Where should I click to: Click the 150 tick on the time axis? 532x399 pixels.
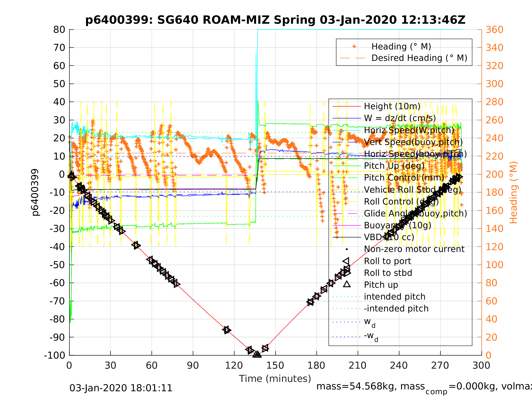(x=275, y=365)
